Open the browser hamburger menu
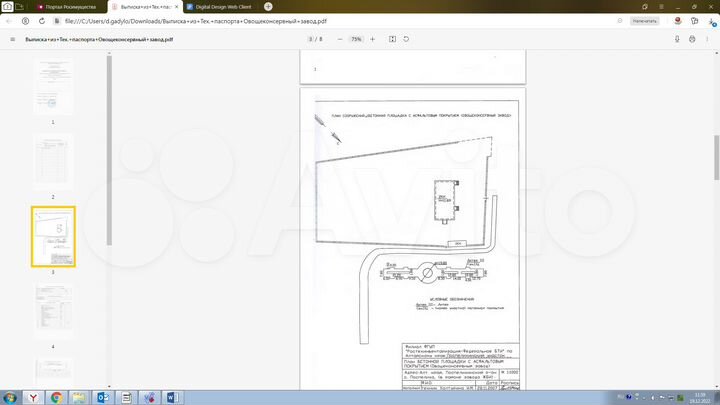 point(661,7)
